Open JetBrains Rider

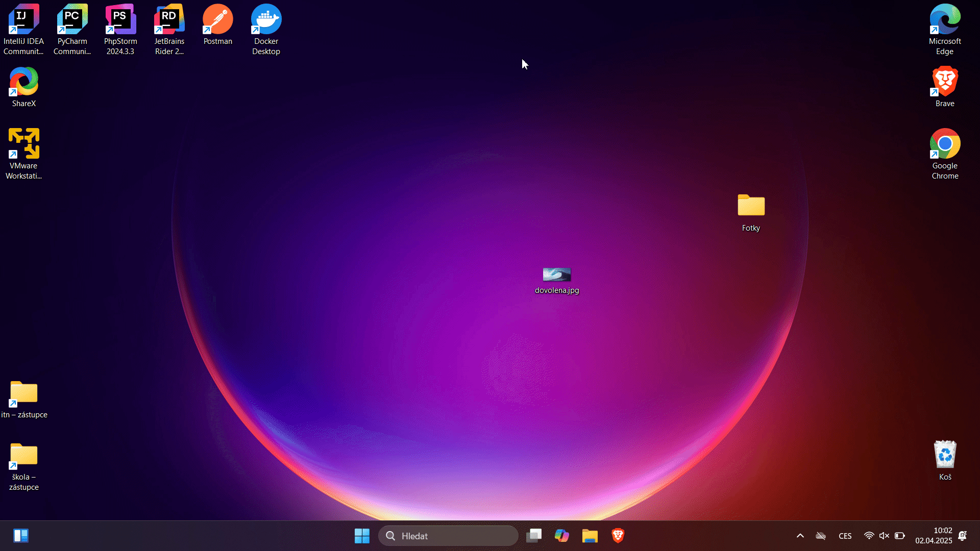click(x=169, y=18)
